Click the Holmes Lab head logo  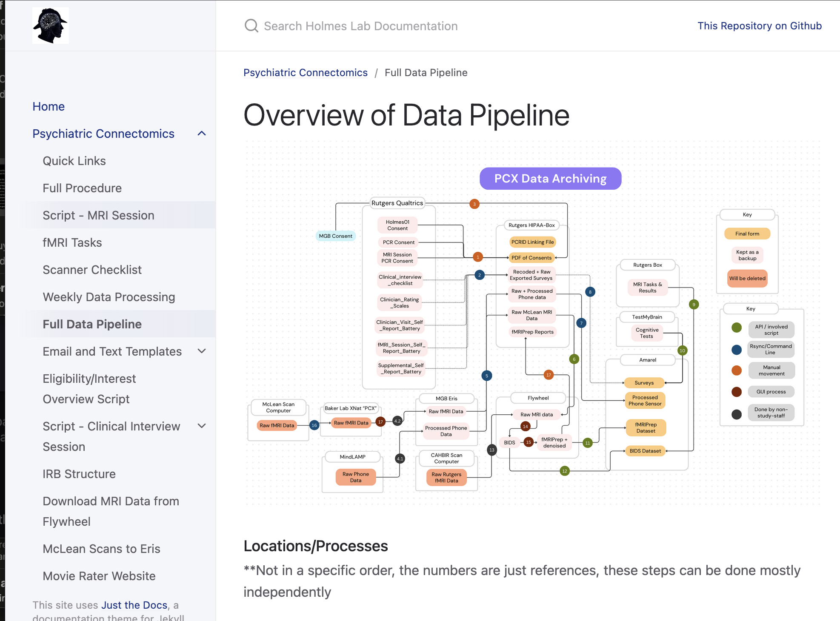pos(50,26)
